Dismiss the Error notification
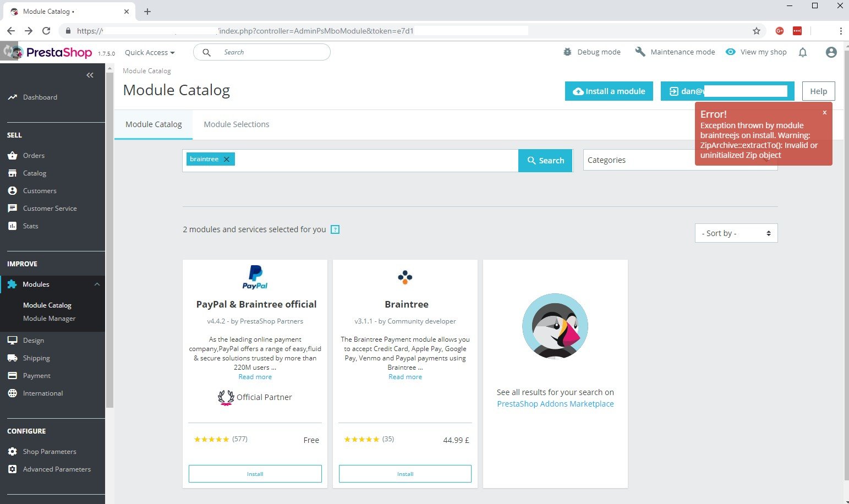The image size is (849, 504). point(824,112)
